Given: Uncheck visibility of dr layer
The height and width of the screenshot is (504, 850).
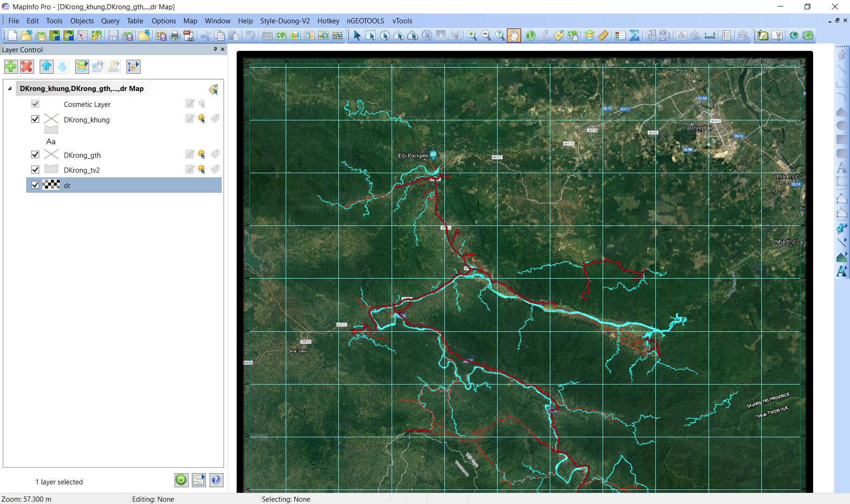Looking at the screenshot, I should (35, 185).
